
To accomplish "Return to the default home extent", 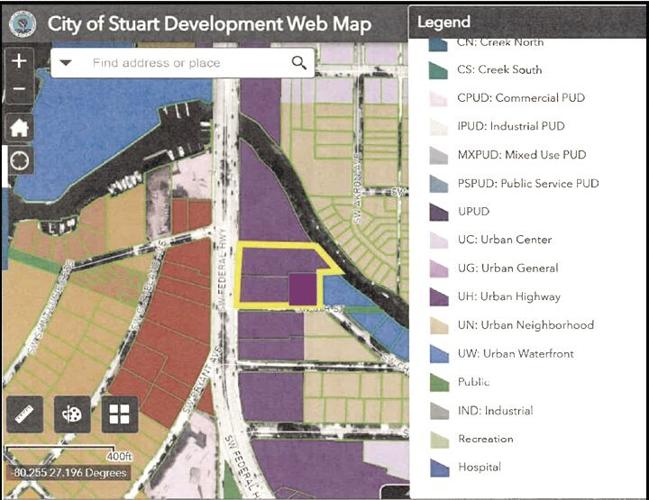I will (x=20, y=127).
